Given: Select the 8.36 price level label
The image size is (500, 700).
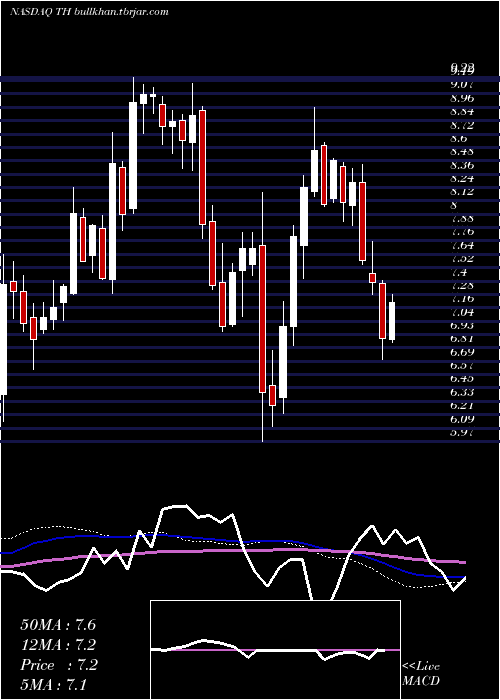Looking at the screenshot, I should coord(462,165).
